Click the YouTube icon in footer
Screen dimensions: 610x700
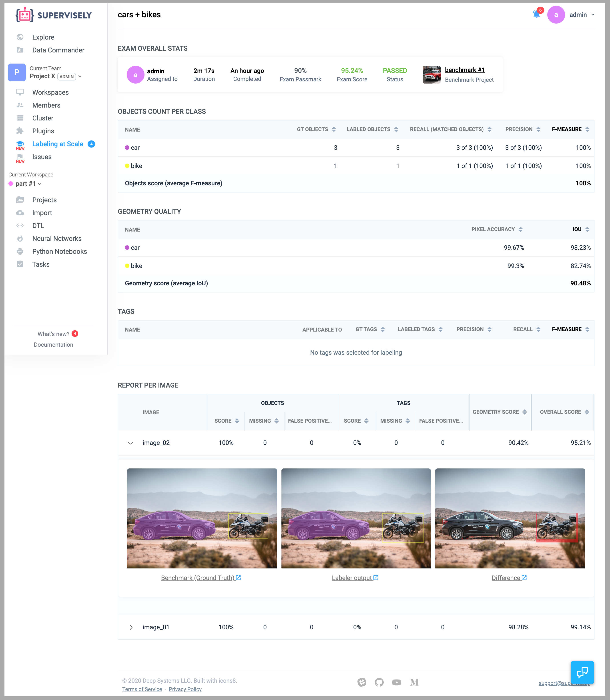(396, 682)
